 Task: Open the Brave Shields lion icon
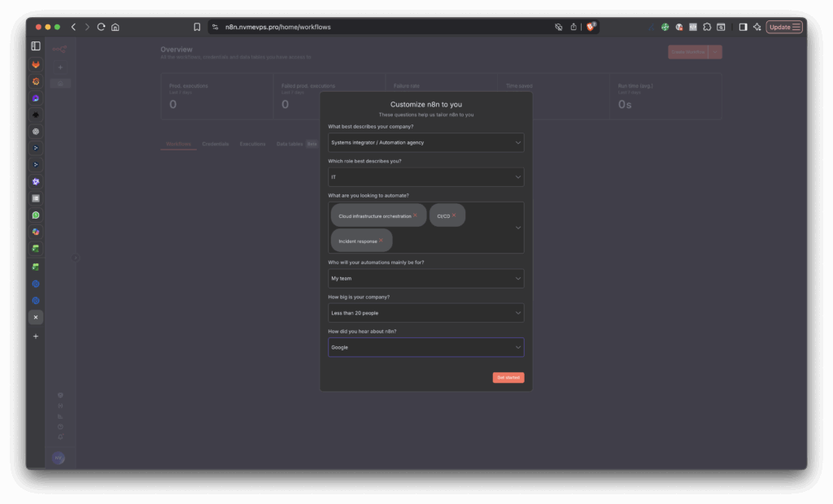pos(591,27)
